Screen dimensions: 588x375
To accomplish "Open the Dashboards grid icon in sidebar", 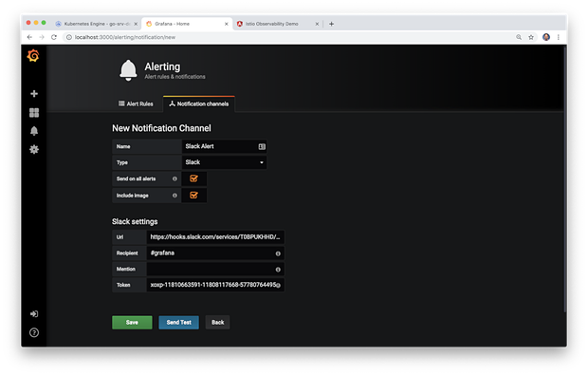I will tap(34, 113).
